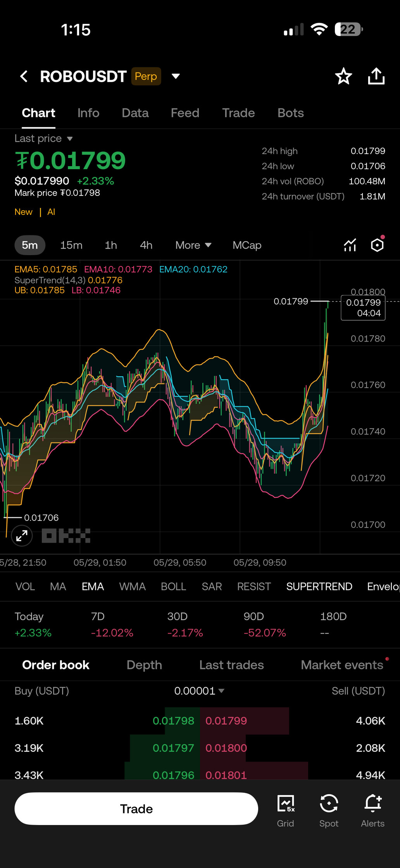This screenshot has height=868, width=400.
Task: Toggle the BOLL indicator
Action: pos(174,587)
